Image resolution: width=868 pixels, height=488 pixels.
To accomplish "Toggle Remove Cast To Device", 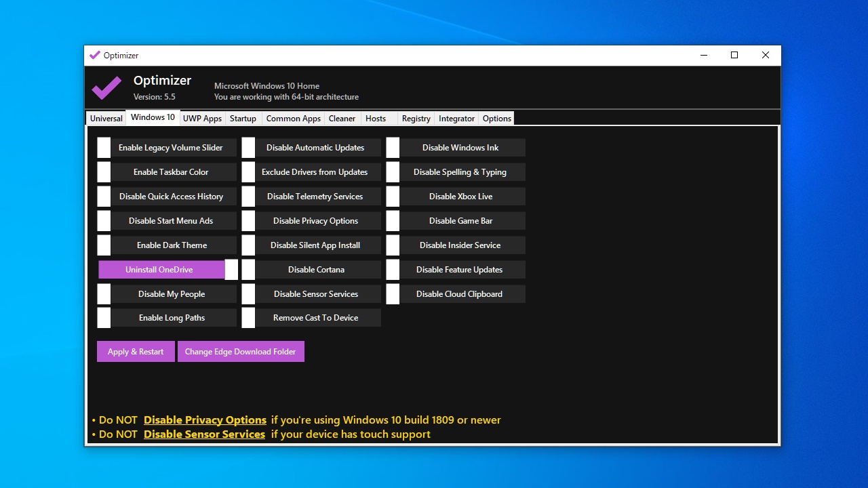I will point(311,318).
